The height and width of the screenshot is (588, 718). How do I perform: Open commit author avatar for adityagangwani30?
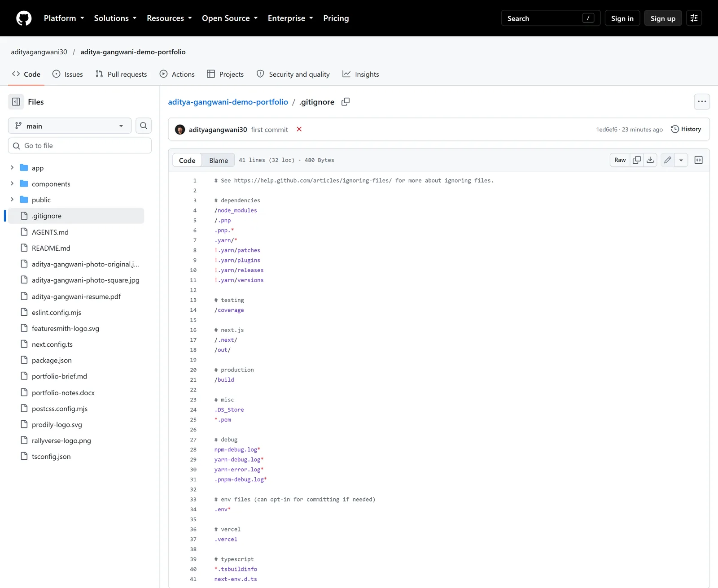point(180,130)
